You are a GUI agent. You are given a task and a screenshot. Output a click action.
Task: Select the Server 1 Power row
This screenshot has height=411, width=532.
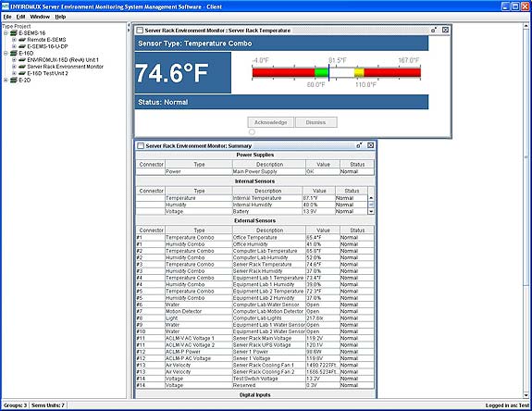point(255,352)
